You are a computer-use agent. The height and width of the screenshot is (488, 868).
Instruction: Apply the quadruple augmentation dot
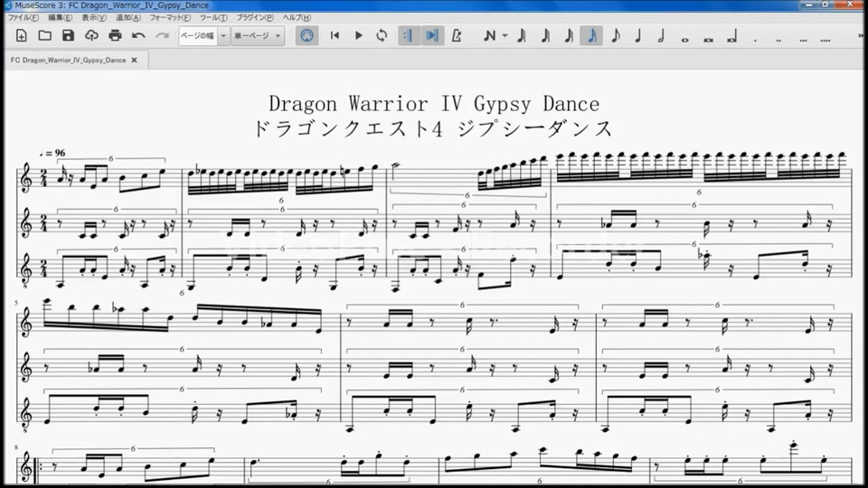(x=826, y=39)
